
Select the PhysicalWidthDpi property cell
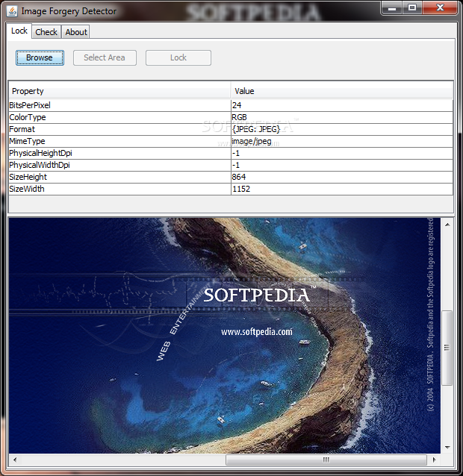tap(119, 165)
